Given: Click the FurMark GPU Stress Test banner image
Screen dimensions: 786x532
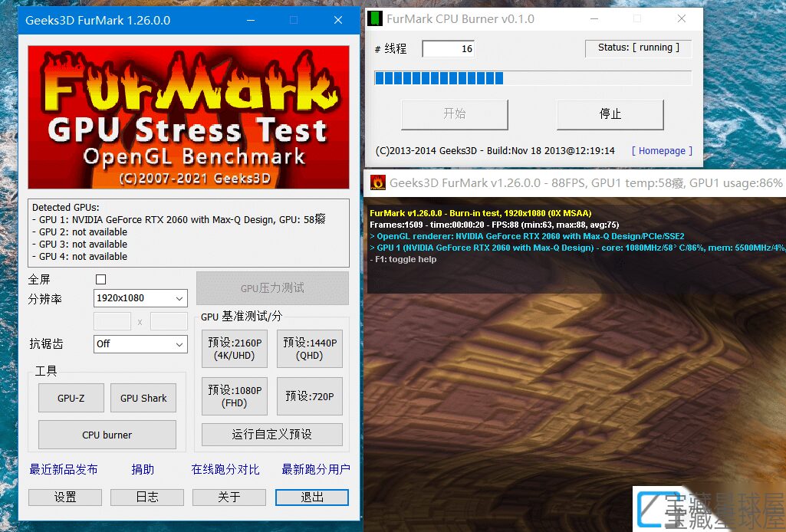Looking at the screenshot, I should (189, 117).
